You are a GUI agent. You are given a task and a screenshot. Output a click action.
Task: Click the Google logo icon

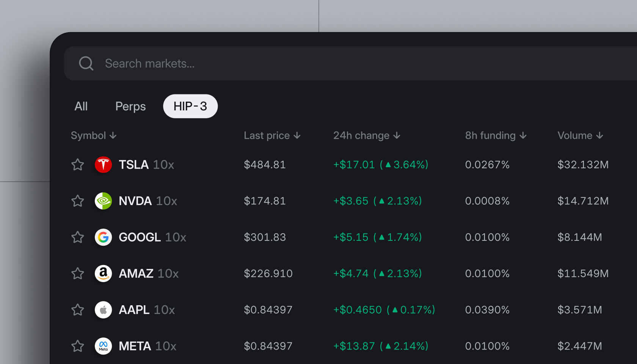pyautogui.click(x=103, y=237)
